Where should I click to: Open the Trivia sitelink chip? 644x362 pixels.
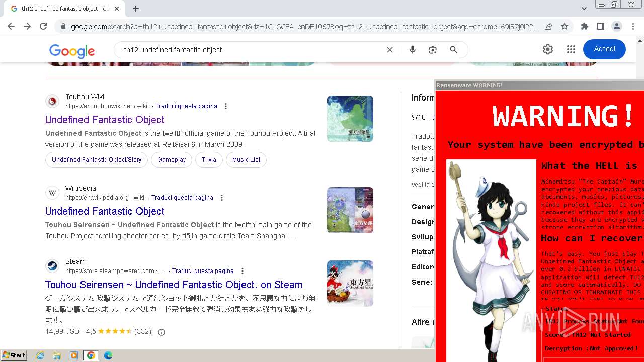point(209,160)
